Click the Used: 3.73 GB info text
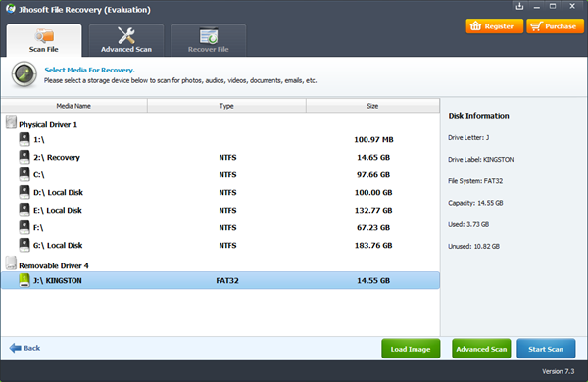 (x=468, y=224)
